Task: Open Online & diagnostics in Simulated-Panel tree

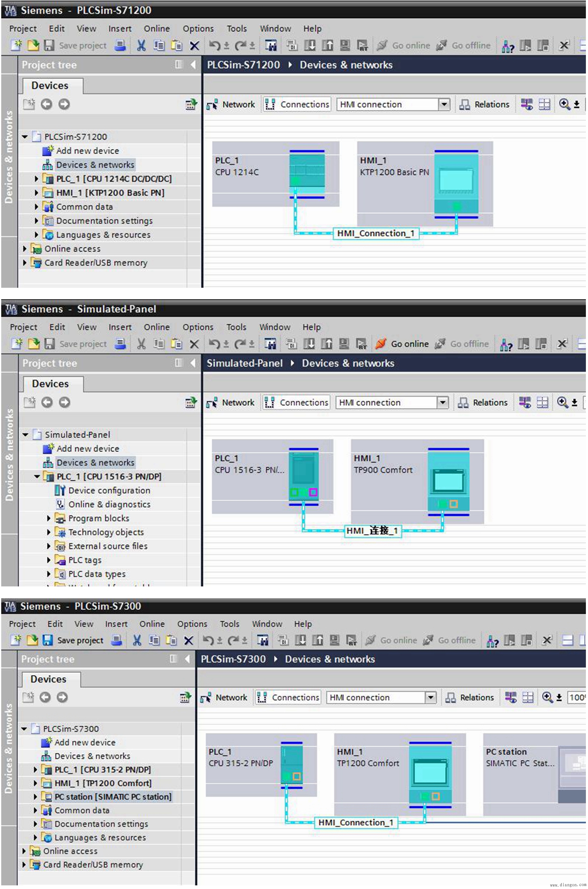Action: pyautogui.click(x=109, y=504)
